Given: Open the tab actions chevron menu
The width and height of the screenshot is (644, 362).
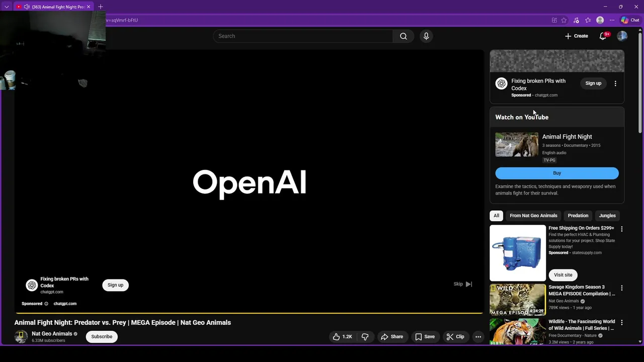Looking at the screenshot, I should [x=7, y=7].
